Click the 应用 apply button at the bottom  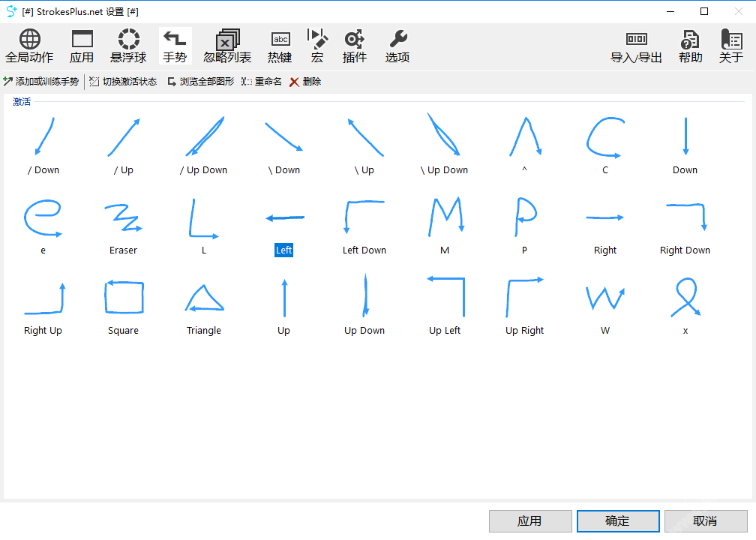(530, 521)
